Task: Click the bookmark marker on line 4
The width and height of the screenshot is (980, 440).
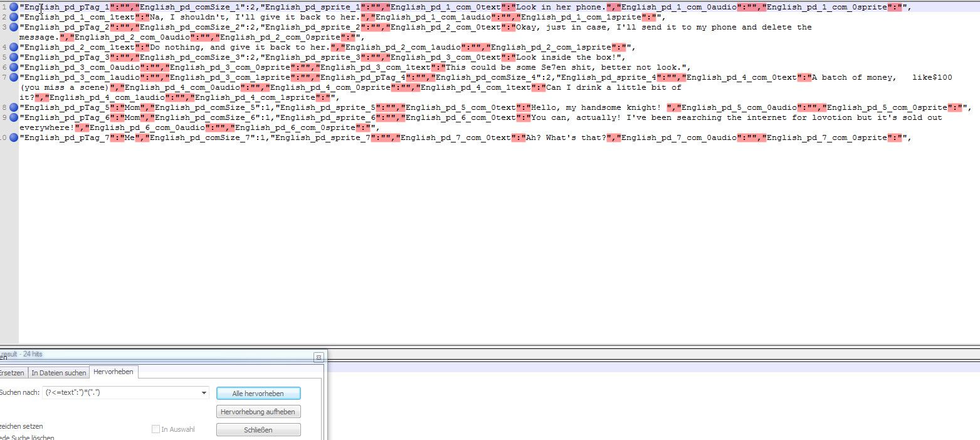Action: pos(14,48)
